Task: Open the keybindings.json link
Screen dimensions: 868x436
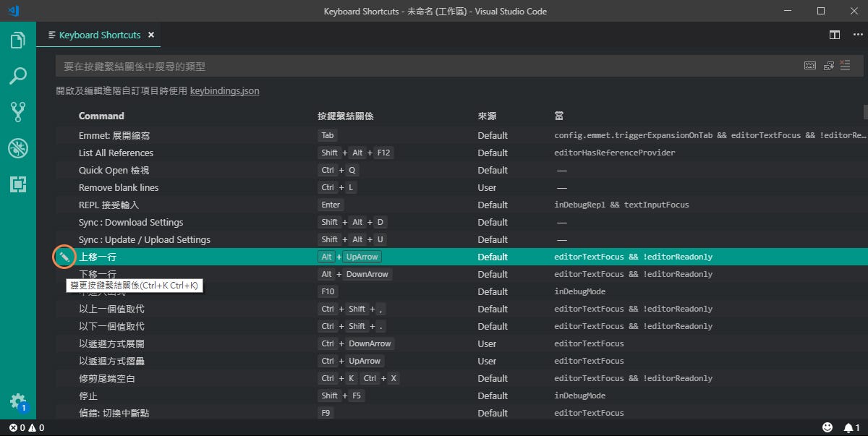Action: (224, 91)
